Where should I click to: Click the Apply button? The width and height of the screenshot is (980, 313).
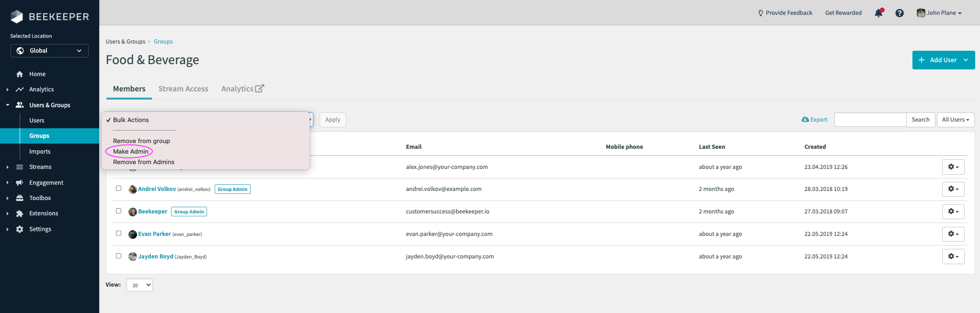[333, 120]
